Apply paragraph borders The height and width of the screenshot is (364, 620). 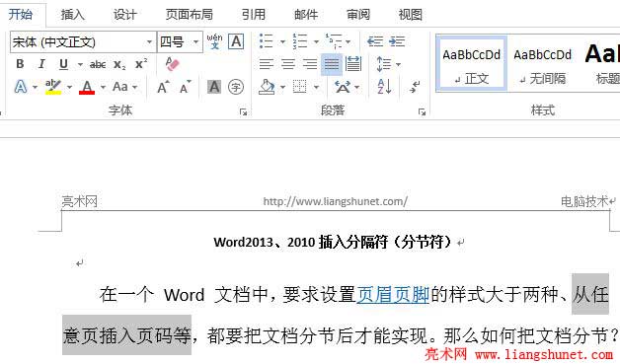click(300, 87)
